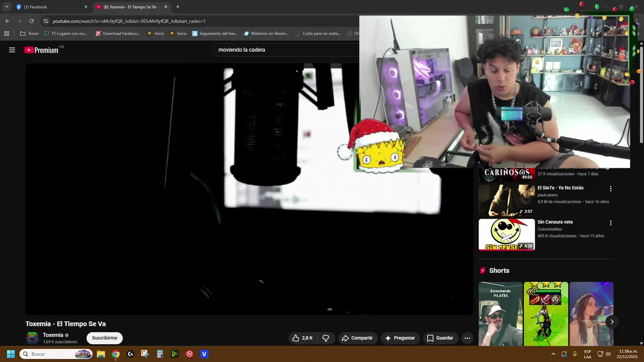Reload the page with refresh icon

pyautogui.click(x=31, y=21)
